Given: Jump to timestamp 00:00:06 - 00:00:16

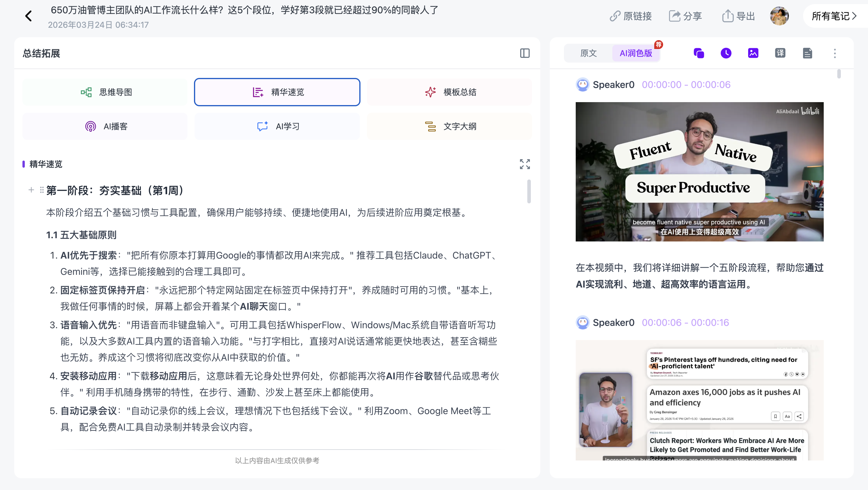Looking at the screenshot, I should [685, 323].
